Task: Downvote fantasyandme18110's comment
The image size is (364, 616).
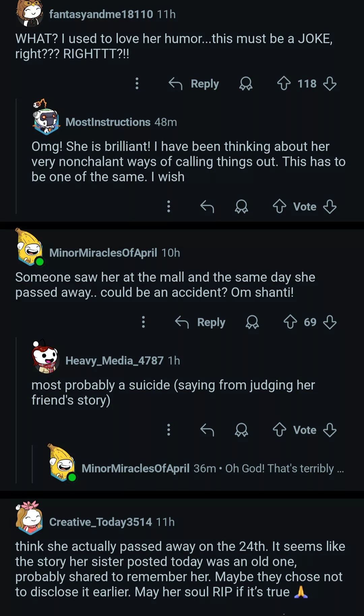Action: click(330, 84)
